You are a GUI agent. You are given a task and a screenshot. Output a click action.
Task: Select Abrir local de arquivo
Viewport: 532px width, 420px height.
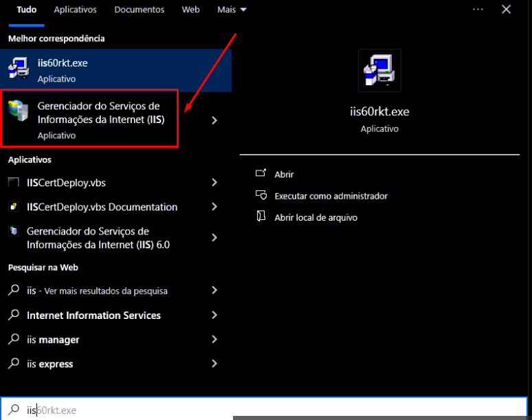coord(316,217)
